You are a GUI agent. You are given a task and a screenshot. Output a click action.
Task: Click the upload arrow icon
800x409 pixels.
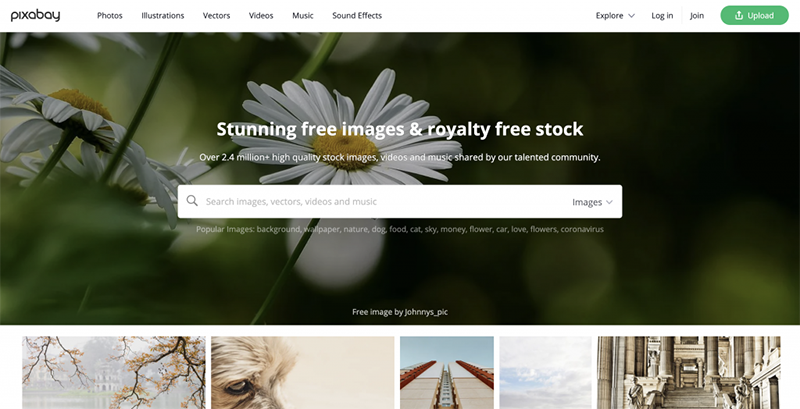(x=739, y=15)
